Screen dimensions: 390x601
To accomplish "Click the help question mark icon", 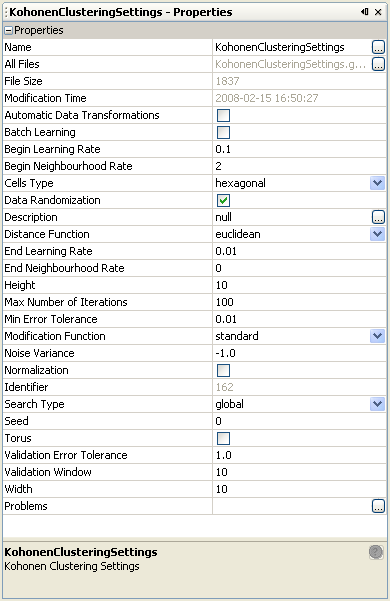I will point(376,552).
